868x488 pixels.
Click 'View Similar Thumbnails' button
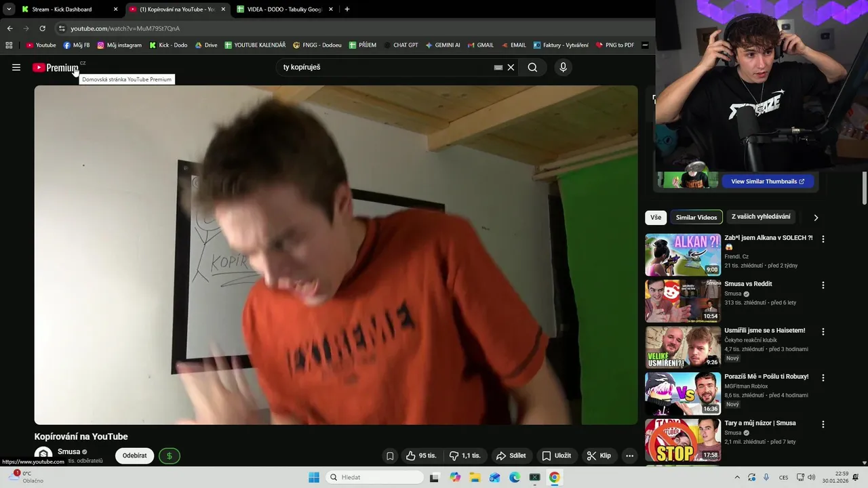pyautogui.click(x=768, y=182)
